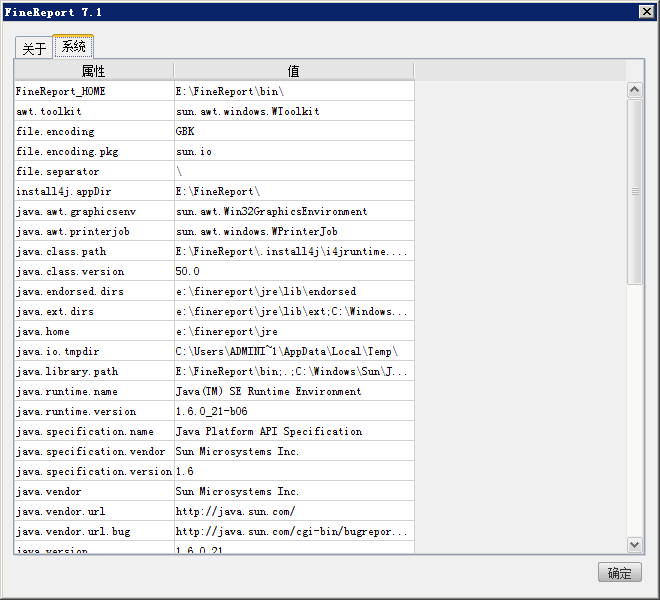Select the file.separator property cell
Viewport: 660px width, 600px height.
pos(94,171)
